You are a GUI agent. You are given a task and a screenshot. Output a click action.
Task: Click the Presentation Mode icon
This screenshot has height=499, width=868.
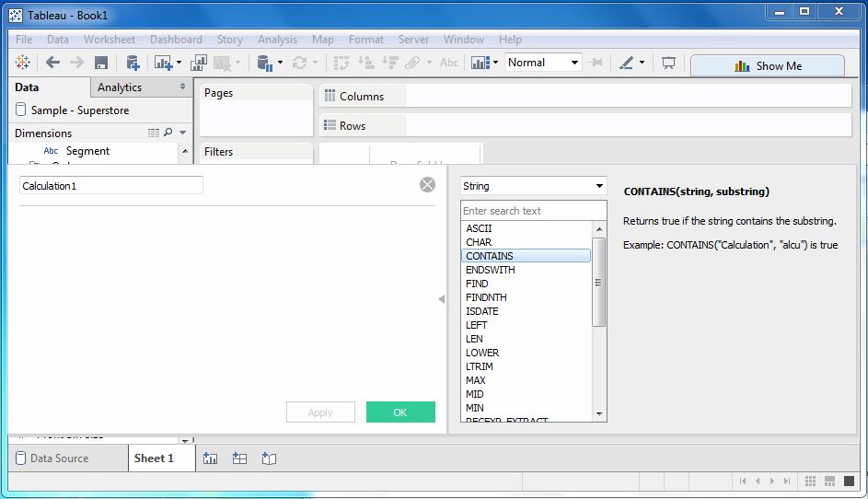[x=669, y=63]
